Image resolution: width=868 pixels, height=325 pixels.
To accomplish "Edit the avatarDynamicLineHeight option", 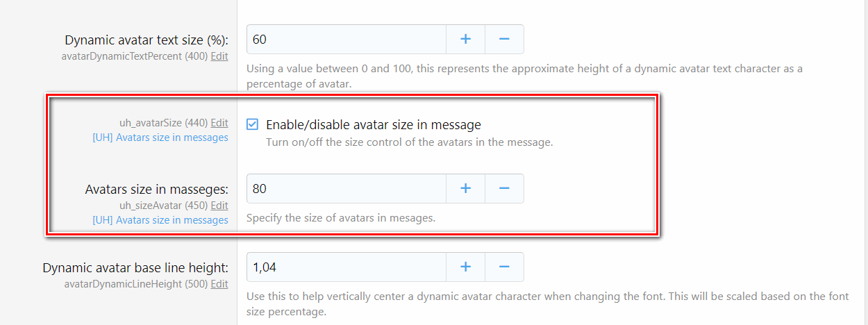I will [219, 284].
